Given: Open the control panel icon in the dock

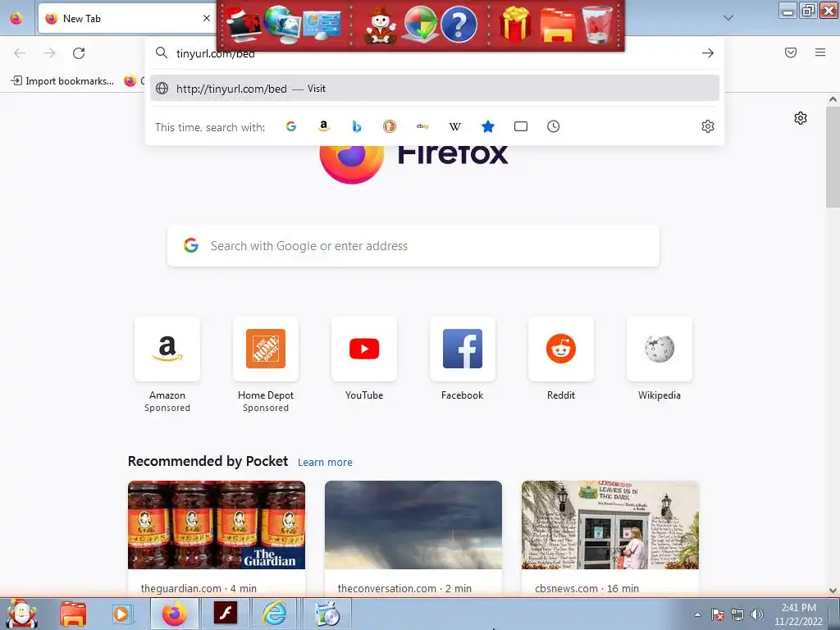Looking at the screenshot, I should (x=322, y=25).
